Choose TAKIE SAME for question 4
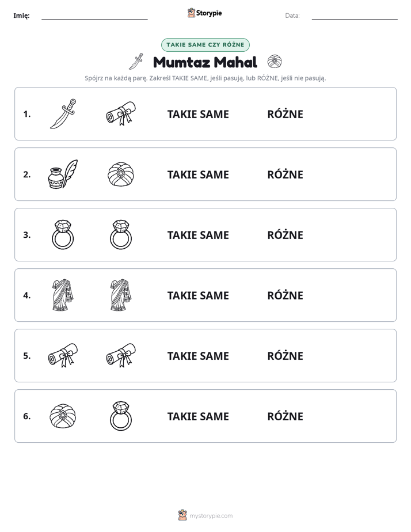Image resolution: width=411 pixels, height=532 pixels. [x=198, y=295]
